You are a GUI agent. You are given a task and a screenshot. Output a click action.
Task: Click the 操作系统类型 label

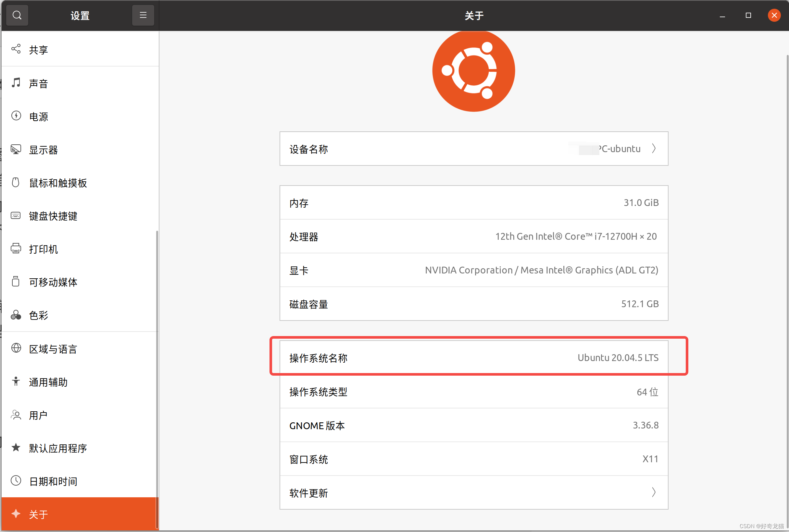(x=318, y=392)
